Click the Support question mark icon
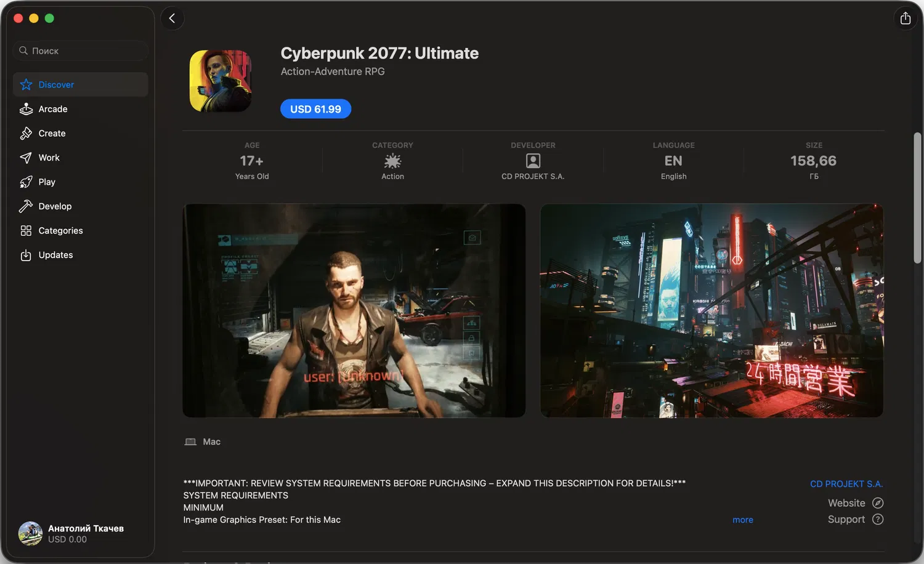 tap(878, 519)
